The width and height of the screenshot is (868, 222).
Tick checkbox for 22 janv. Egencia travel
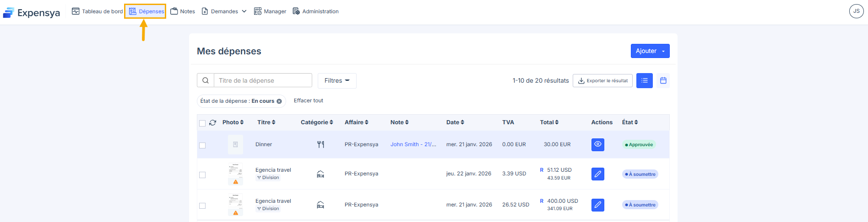pos(202,175)
